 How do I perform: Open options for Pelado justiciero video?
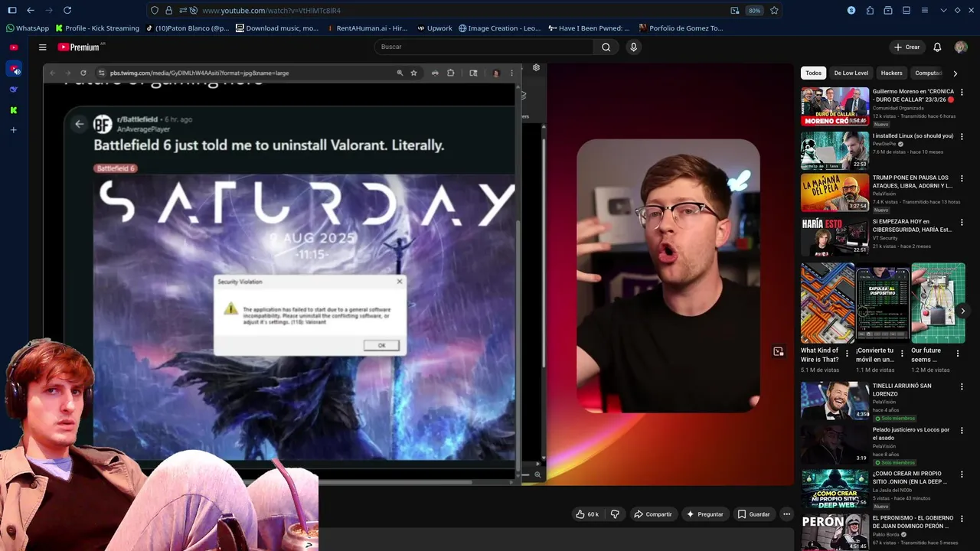click(962, 431)
